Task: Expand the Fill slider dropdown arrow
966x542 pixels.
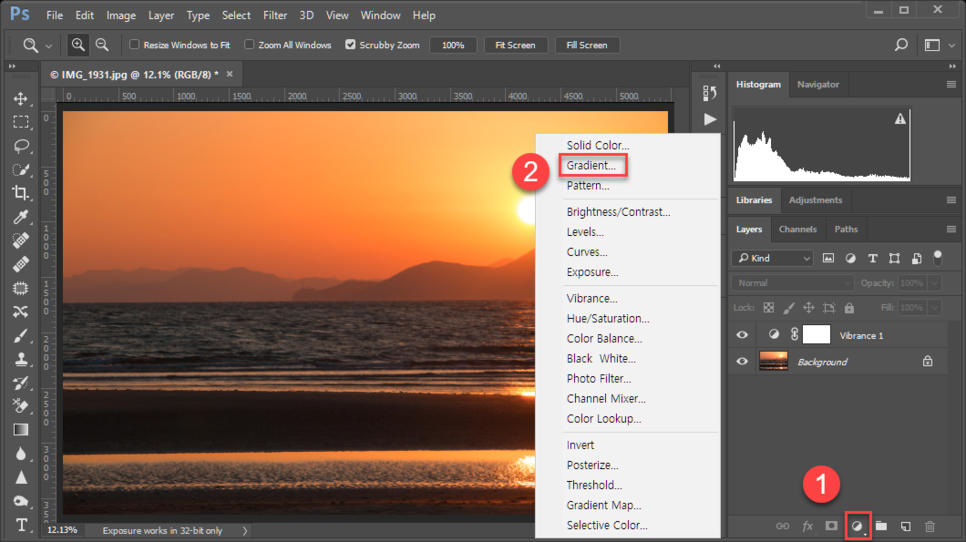Action: pyautogui.click(x=935, y=307)
